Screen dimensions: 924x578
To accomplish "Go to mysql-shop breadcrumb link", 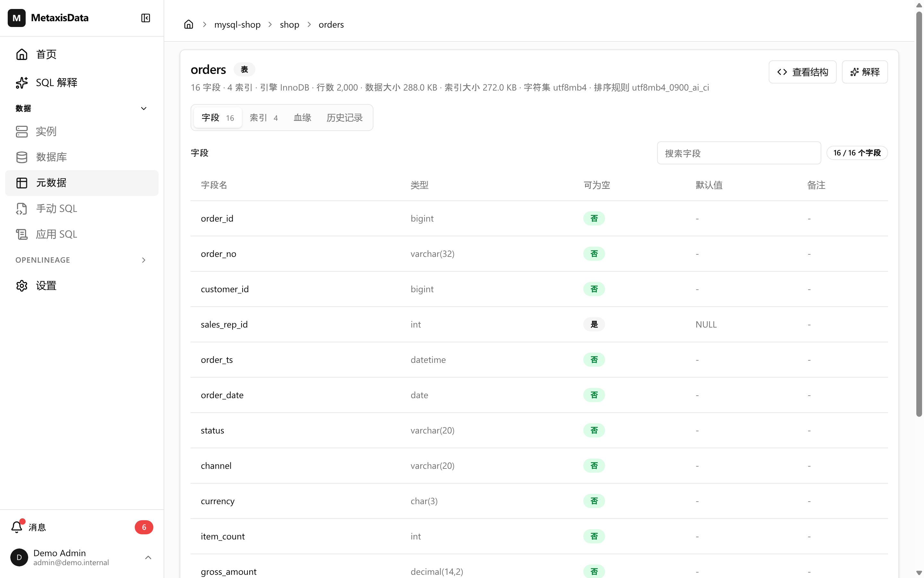I will (x=237, y=24).
